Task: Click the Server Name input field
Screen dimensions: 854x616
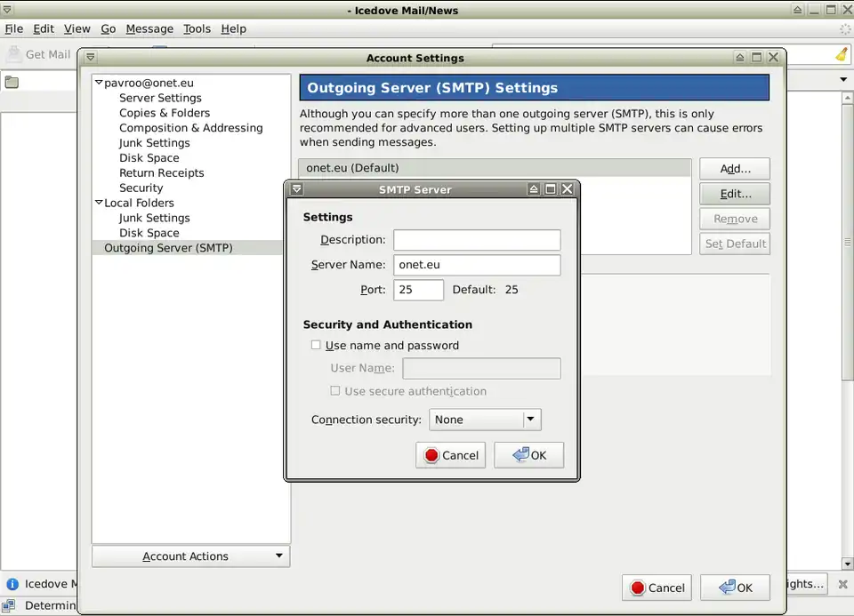Action: (x=477, y=265)
